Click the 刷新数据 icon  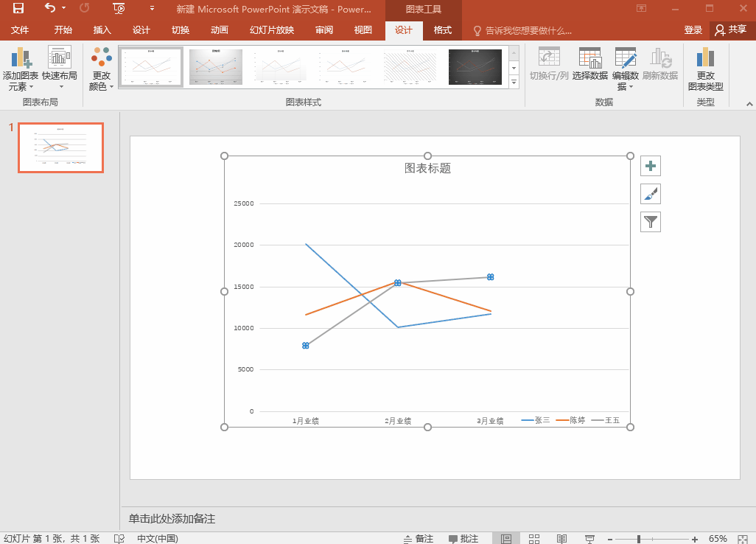click(660, 63)
